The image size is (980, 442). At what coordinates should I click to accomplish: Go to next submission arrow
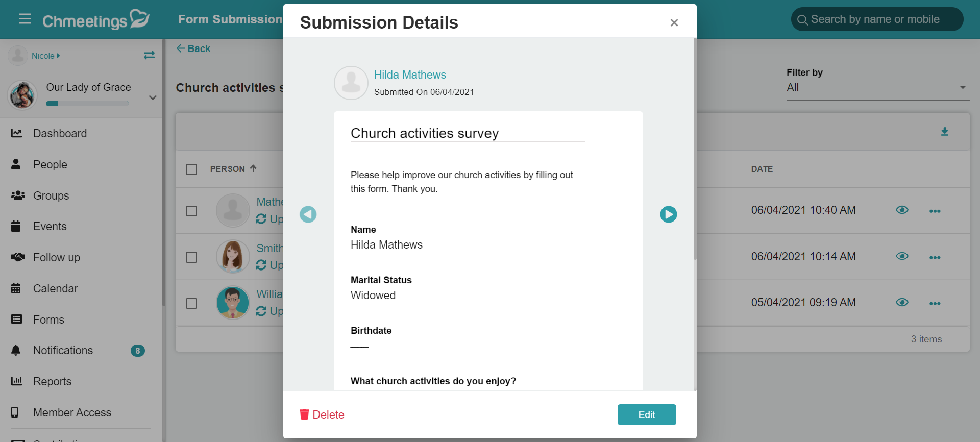click(x=668, y=214)
